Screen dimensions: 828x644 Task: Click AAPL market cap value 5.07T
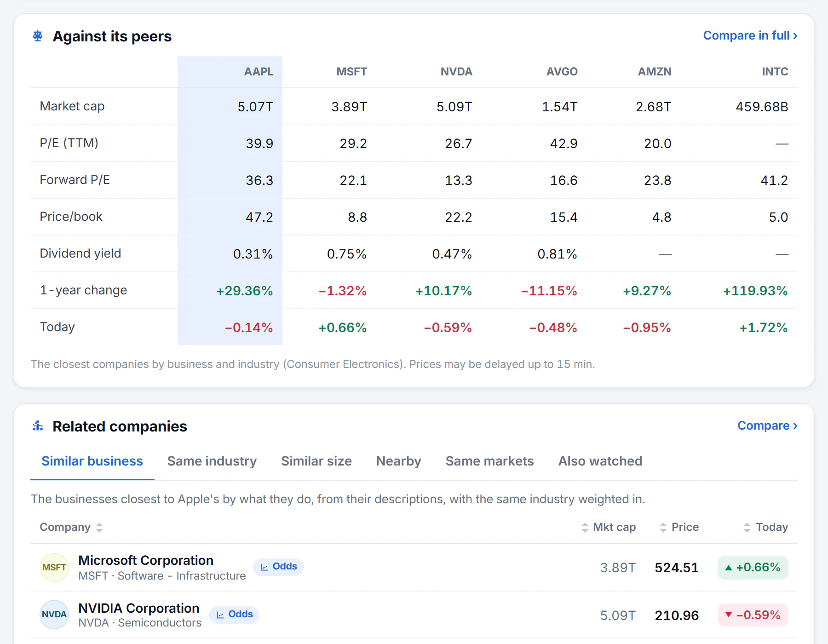(x=255, y=107)
